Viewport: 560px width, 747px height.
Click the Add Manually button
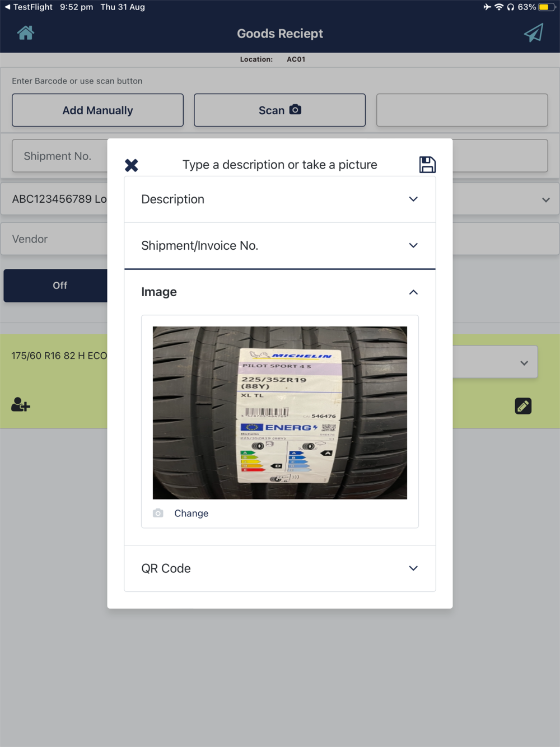click(x=97, y=110)
